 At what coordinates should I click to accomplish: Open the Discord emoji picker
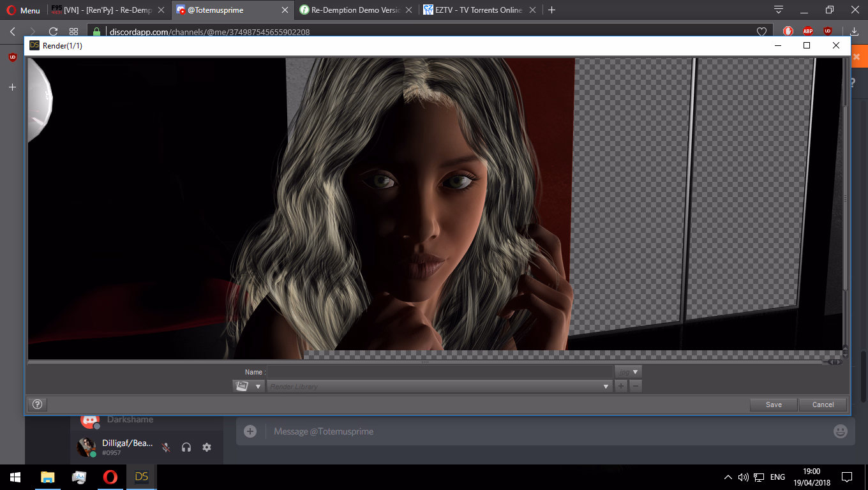[x=841, y=431]
